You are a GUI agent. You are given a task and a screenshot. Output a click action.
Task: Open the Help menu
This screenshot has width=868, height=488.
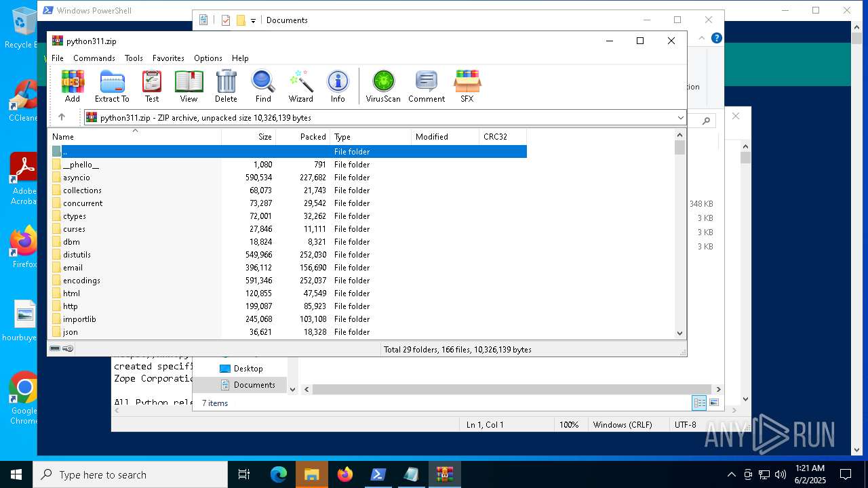pyautogui.click(x=240, y=58)
